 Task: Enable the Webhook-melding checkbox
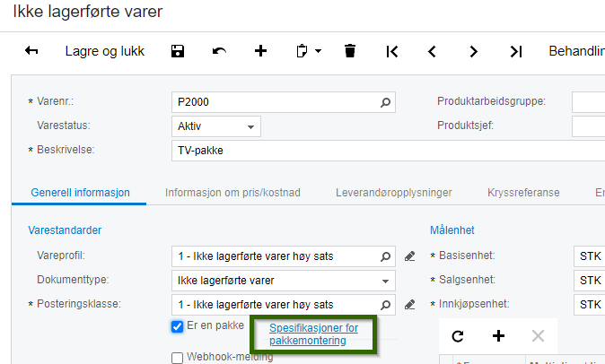(x=178, y=357)
